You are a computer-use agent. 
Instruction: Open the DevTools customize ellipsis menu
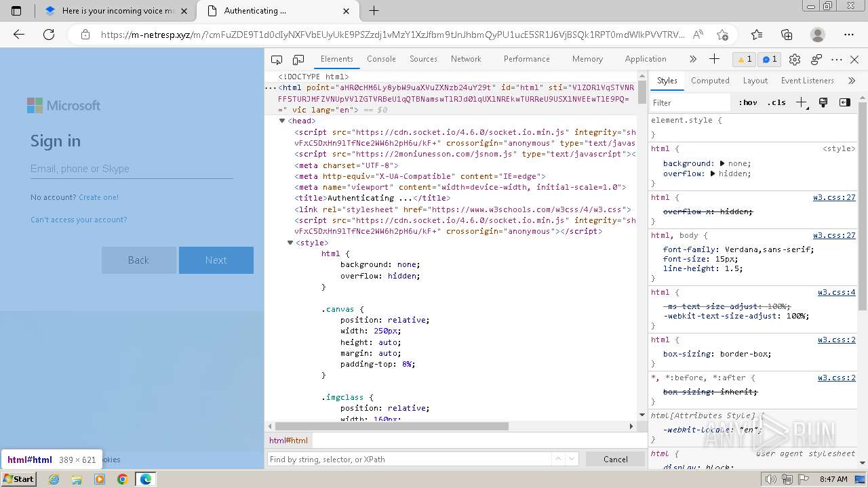837,60
